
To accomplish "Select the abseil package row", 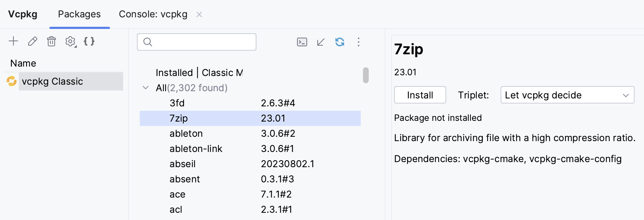I will pos(182,164).
